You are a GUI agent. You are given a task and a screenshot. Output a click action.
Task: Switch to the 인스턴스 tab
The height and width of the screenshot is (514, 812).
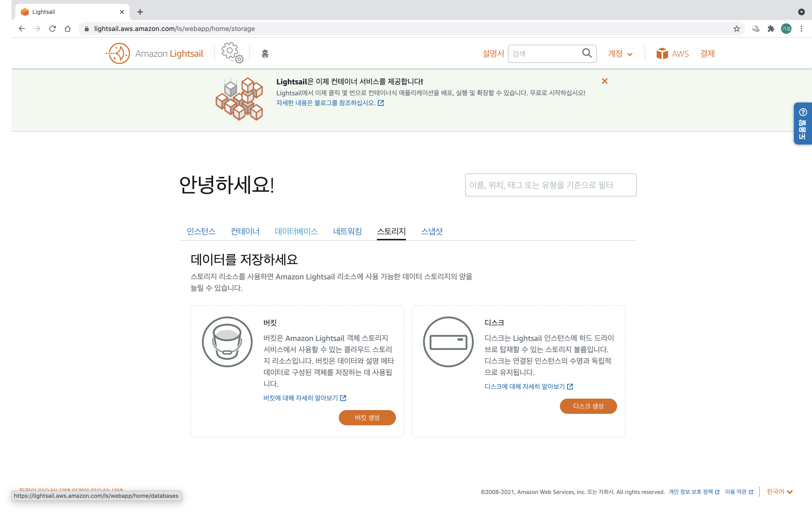pyautogui.click(x=201, y=231)
